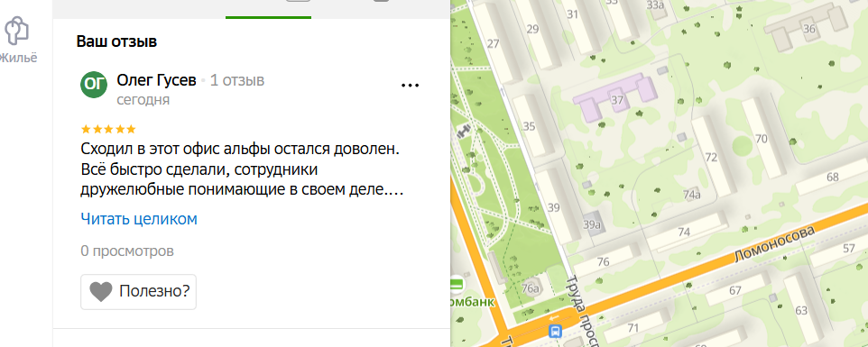Select building 36 on the map
Viewport: 868px width, 347px height.
[x=809, y=29]
